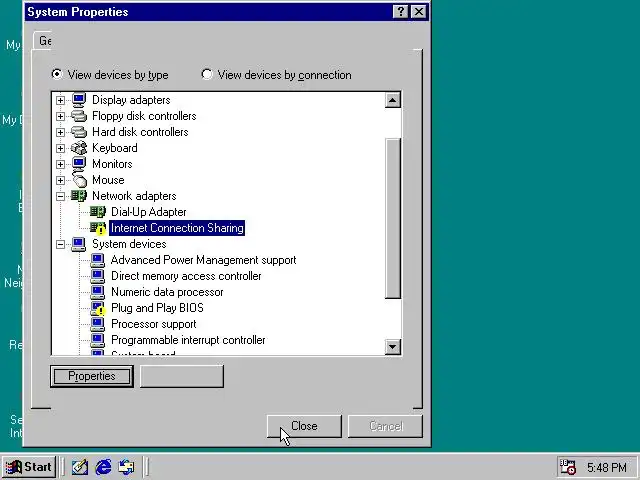
Task: Expand the Mouse node
Action: (x=60, y=180)
